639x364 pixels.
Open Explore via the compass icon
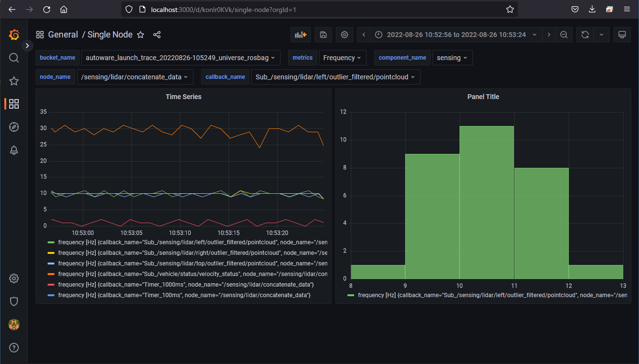tap(13, 127)
